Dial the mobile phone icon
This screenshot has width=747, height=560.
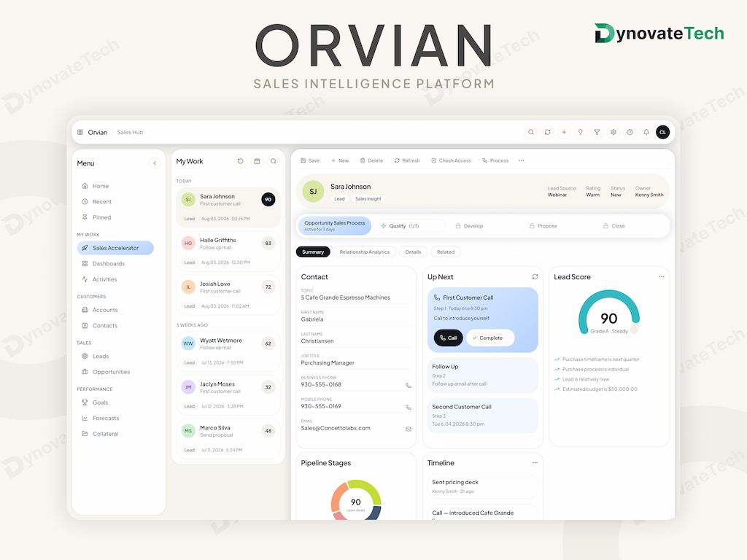click(x=409, y=407)
